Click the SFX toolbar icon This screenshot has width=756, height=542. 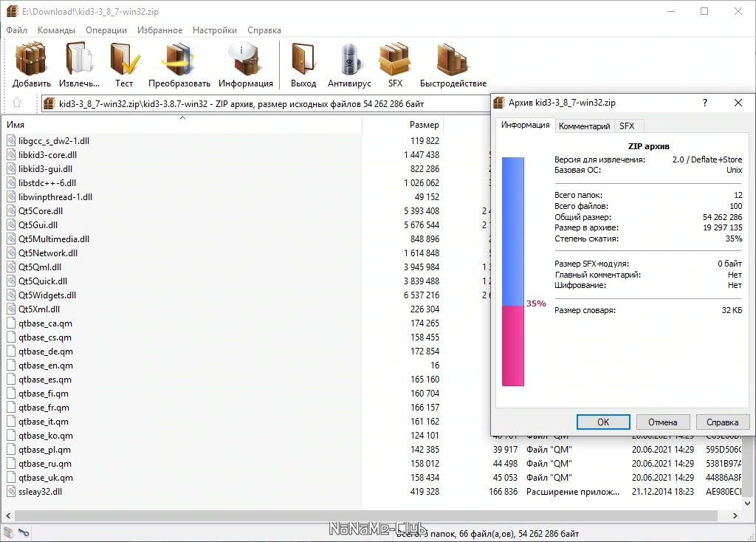(x=395, y=59)
